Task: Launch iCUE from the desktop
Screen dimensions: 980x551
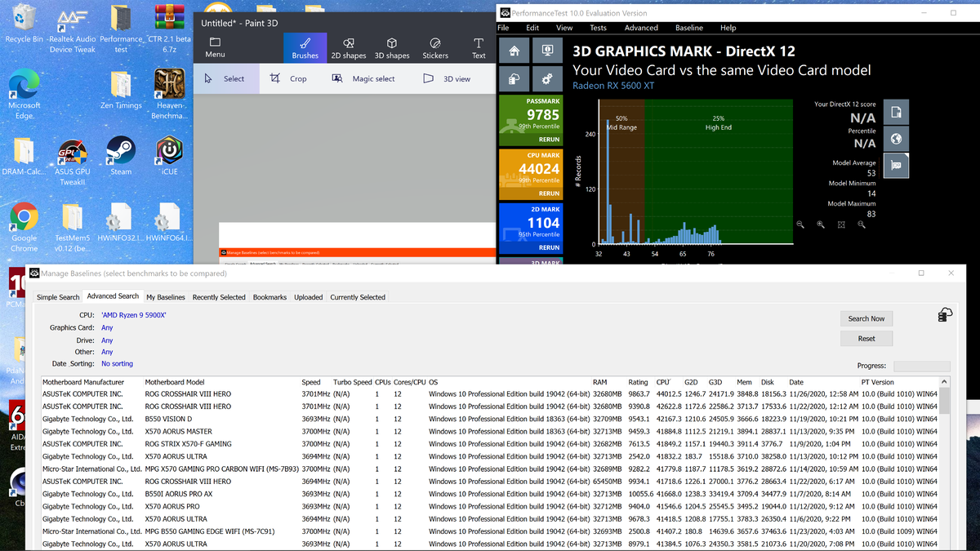Action: [x=169, y=157]
